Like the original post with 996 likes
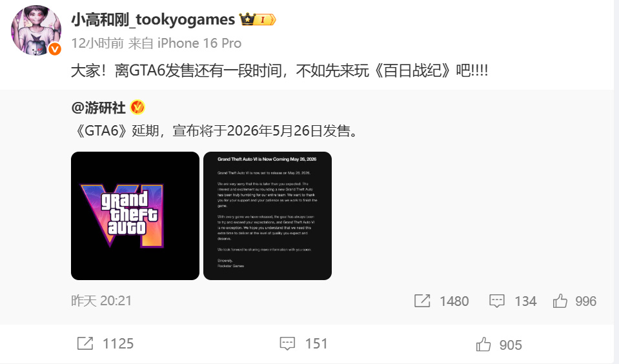Screen dimensions: 619x364 560,301
